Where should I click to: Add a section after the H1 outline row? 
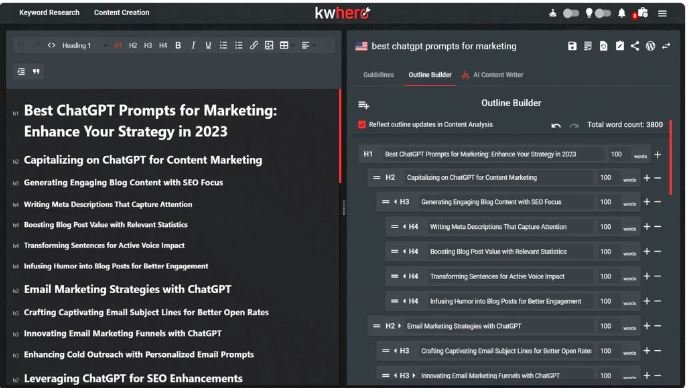[657, 154]
